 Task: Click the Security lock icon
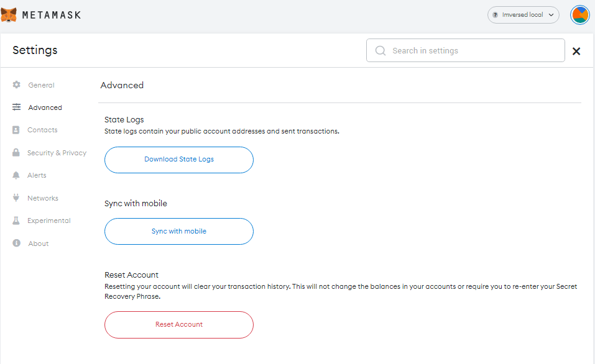[16, 152]
